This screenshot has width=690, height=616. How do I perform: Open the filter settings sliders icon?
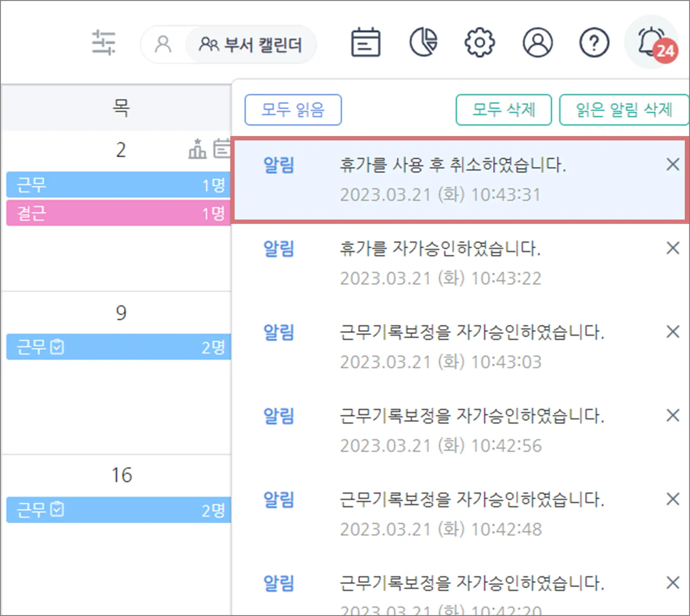[103, 43]
